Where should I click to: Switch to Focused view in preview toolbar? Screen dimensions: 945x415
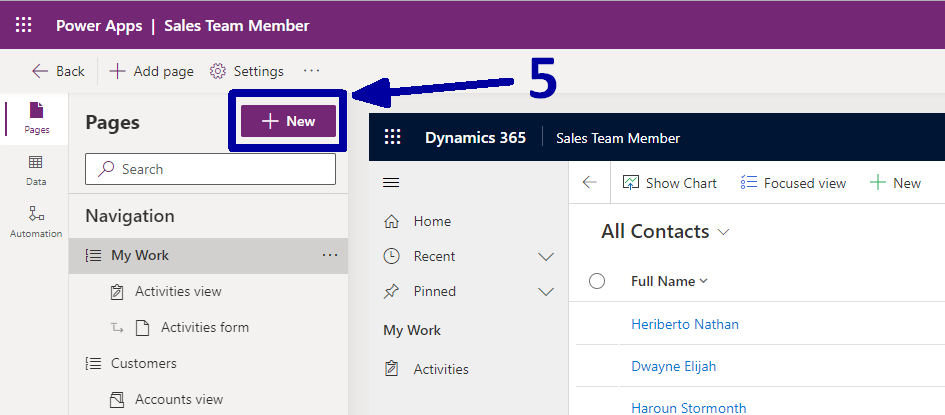[x=793, y=183]
